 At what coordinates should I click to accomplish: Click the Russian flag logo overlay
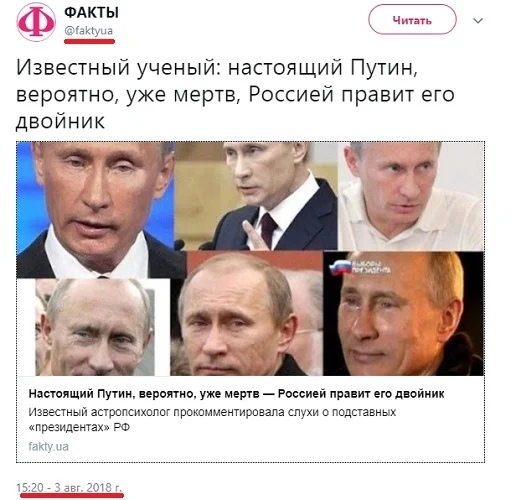(339, 268)
